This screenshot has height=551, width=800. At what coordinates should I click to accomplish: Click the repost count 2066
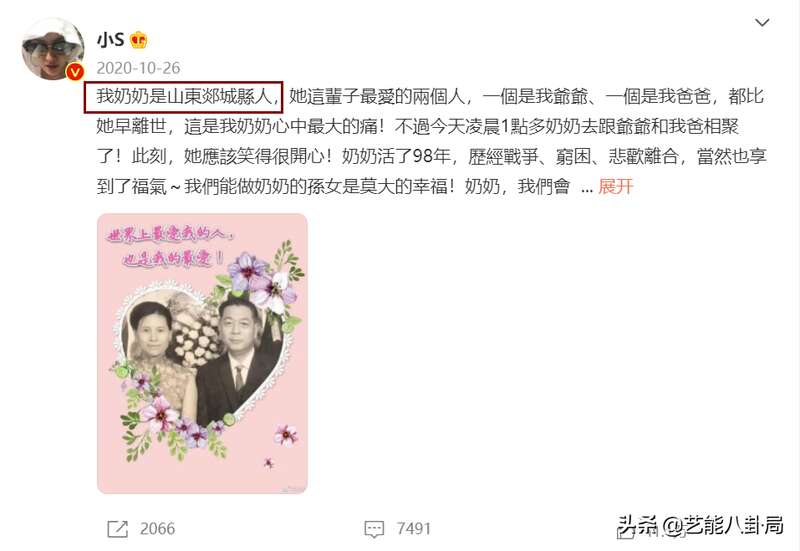point(158,529)
